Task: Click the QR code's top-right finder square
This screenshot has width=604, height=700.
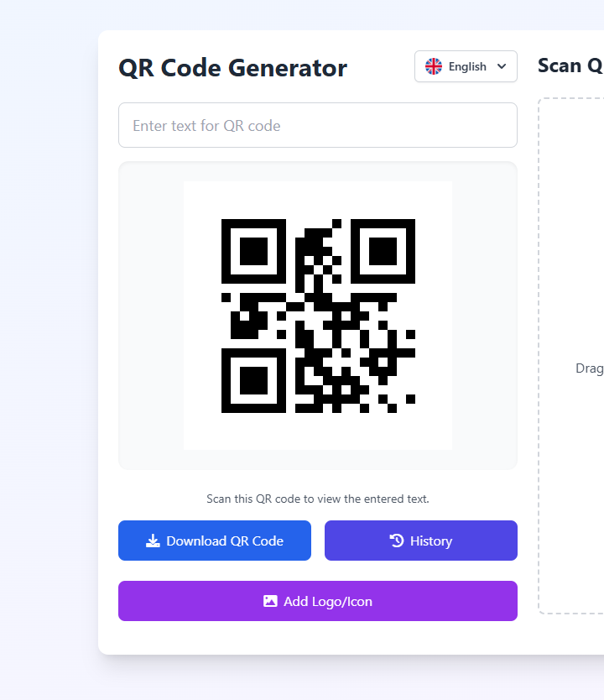Action: point(383,251)
